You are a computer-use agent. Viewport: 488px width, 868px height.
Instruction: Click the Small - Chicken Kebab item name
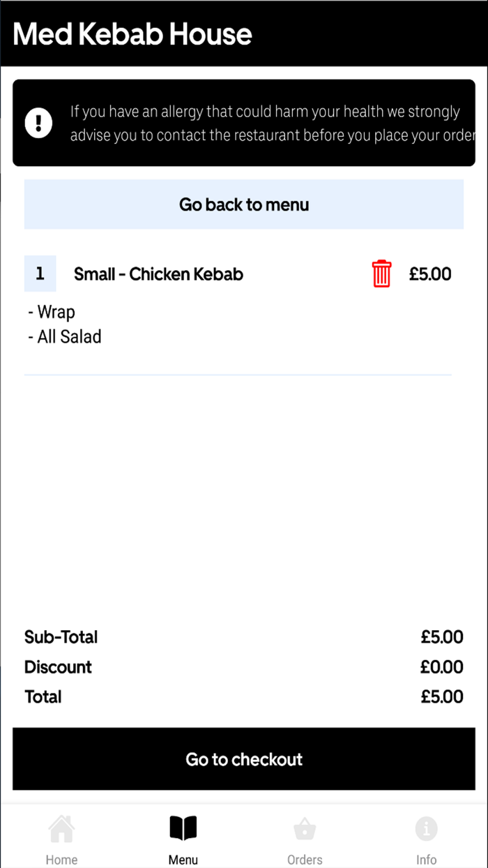point(158,274)
